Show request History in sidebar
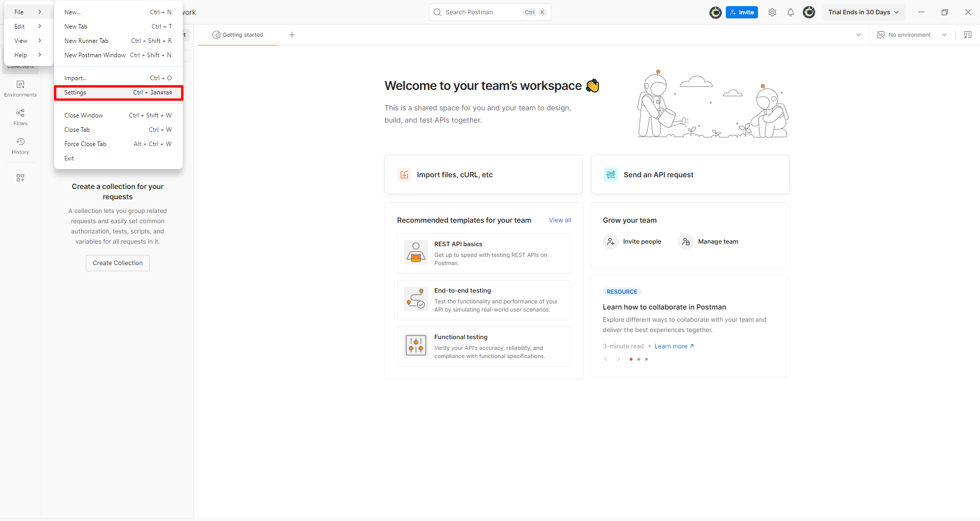This screenshot has width=980, height=521. point(20,146)
